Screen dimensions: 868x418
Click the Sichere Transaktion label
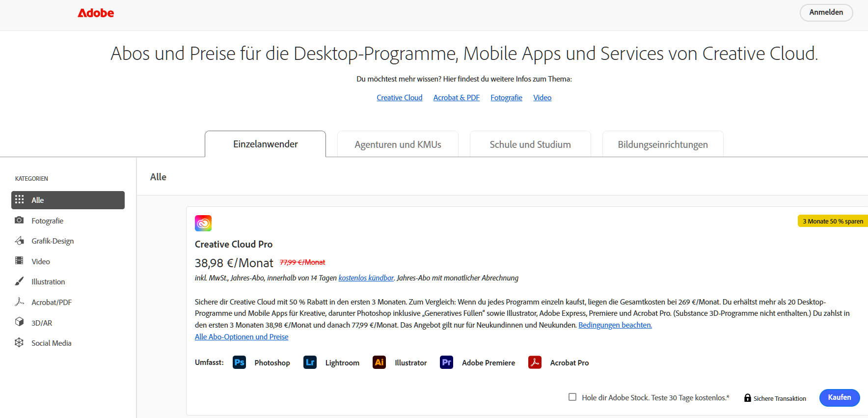click(780, 398)
